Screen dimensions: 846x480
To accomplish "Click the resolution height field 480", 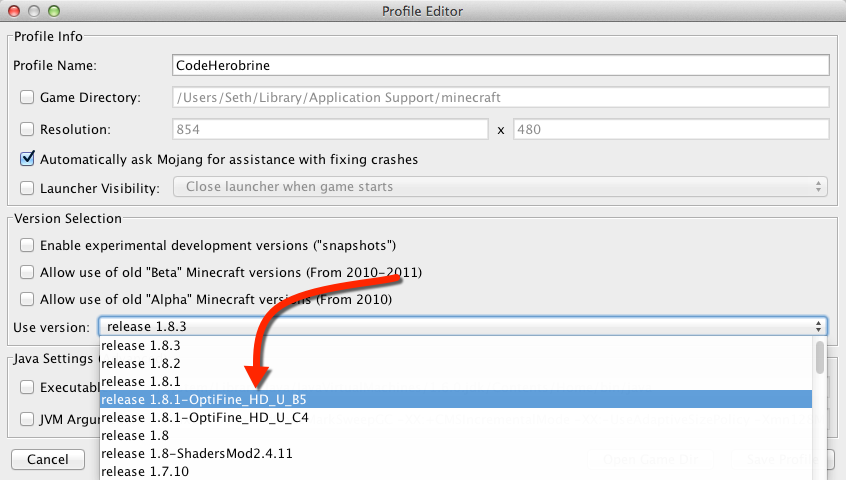I will (x=671, y=129).
